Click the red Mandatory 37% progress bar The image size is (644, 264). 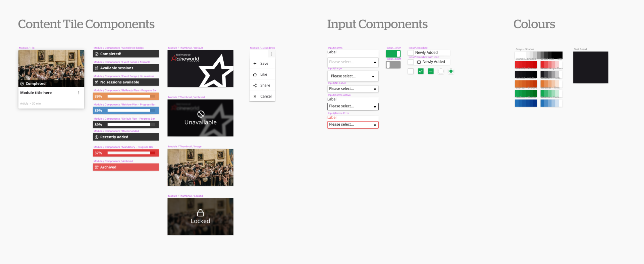[126, 153]
